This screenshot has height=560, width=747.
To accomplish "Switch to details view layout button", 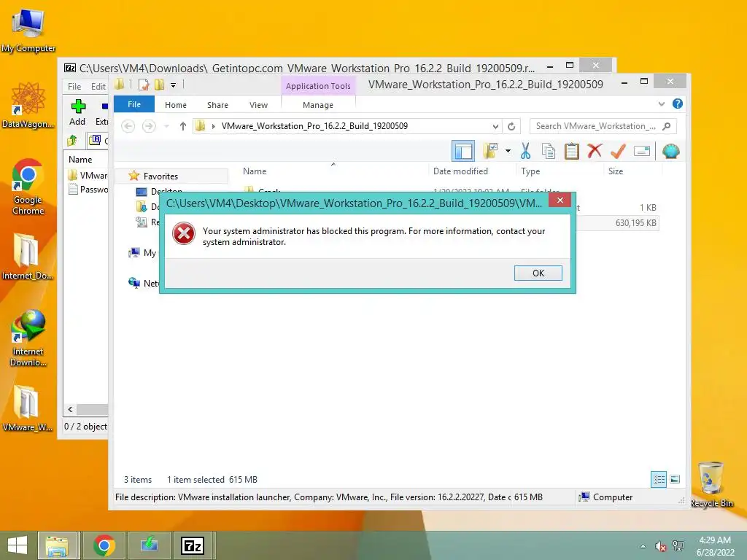I will [659, 480].
